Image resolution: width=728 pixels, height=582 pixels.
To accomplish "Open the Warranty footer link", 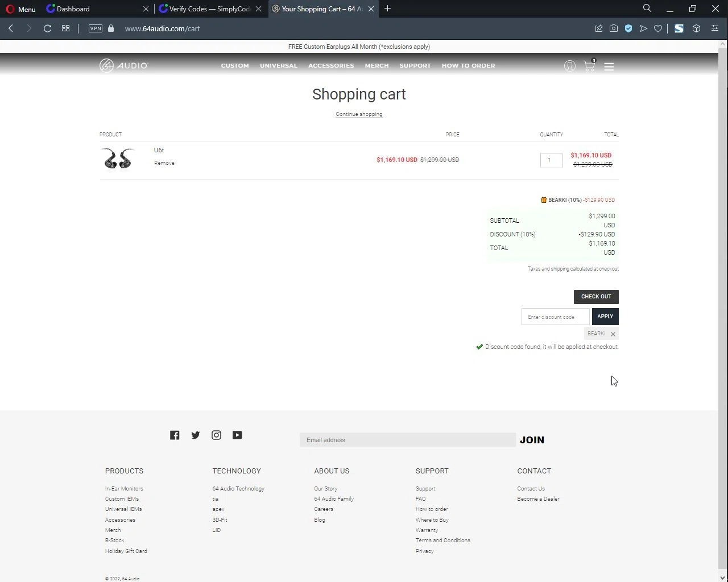I will (x=427, y=530).
